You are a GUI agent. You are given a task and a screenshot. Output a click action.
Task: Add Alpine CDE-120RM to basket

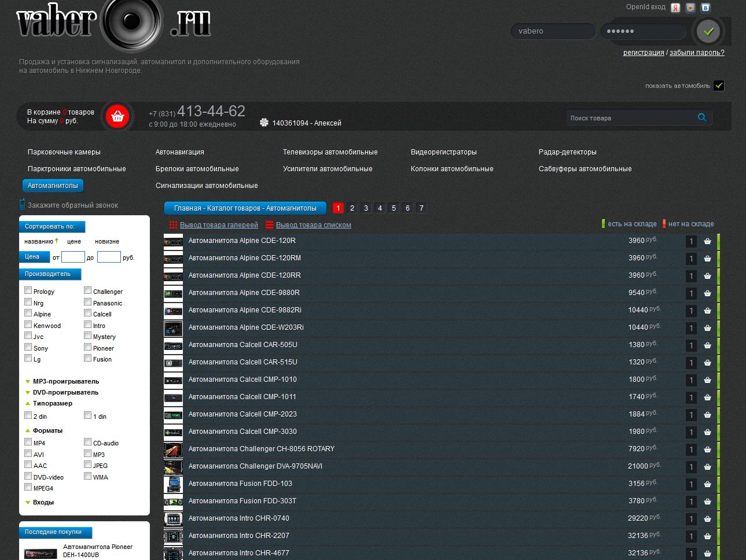(707, 259)
